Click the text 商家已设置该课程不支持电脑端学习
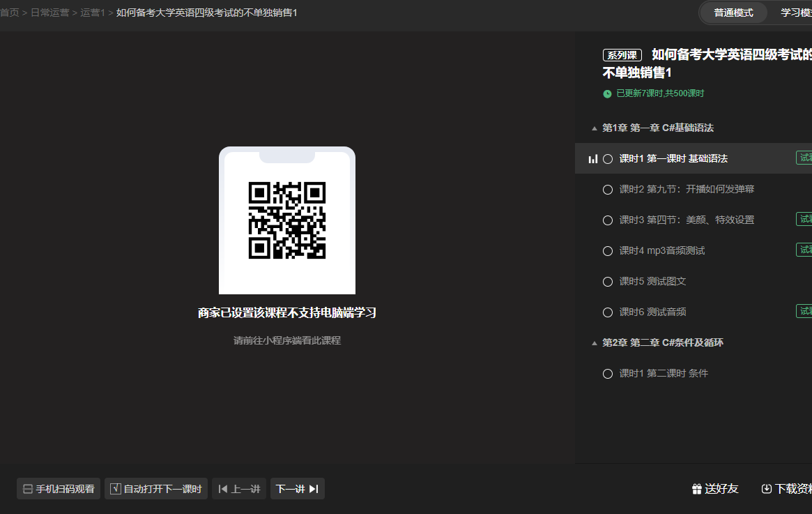 (x=287, y=313)
